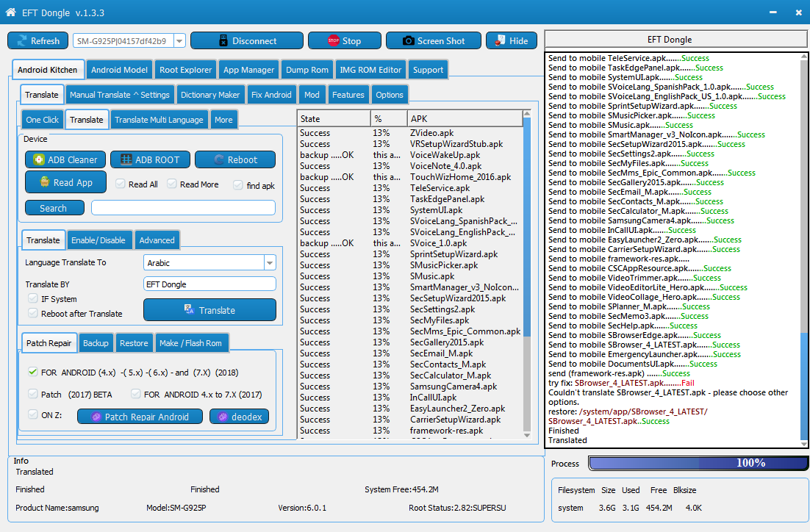Viewport: 810px width, 532px height.
Task: Open Make / Flash Rom tab
Action: pyautogui.click(x=190, y=343)
